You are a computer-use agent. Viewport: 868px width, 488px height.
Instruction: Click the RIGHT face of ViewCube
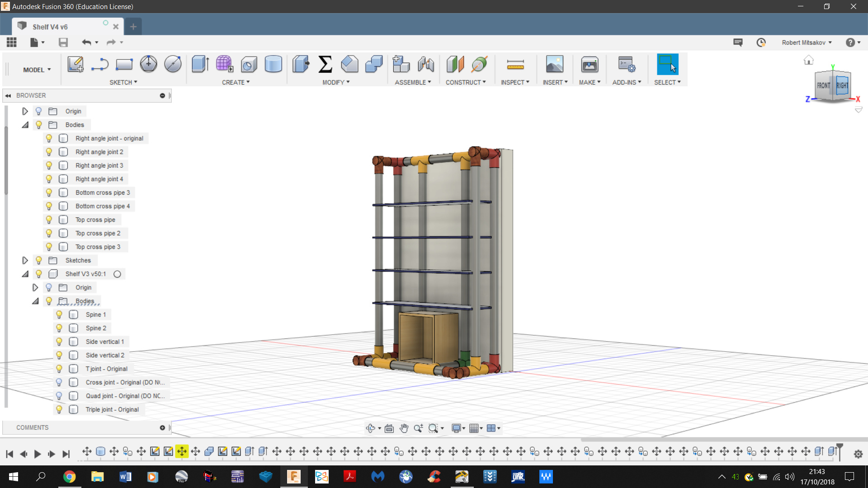point(842,85)
